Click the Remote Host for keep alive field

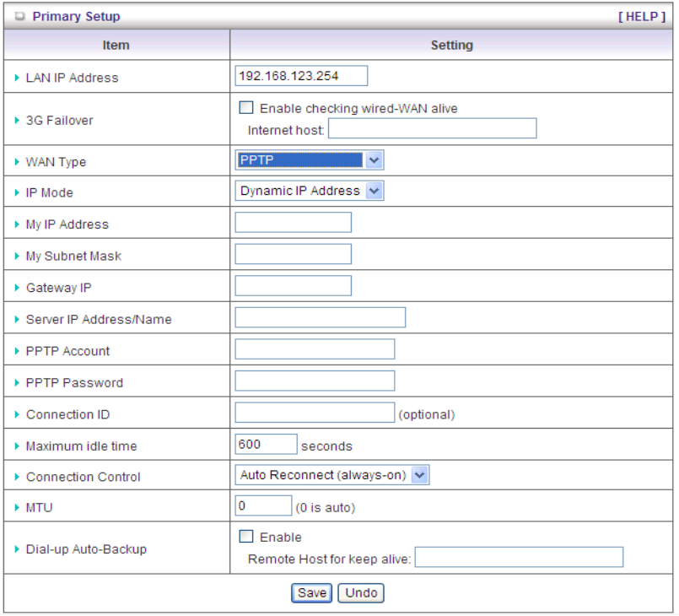click(519, 557)
